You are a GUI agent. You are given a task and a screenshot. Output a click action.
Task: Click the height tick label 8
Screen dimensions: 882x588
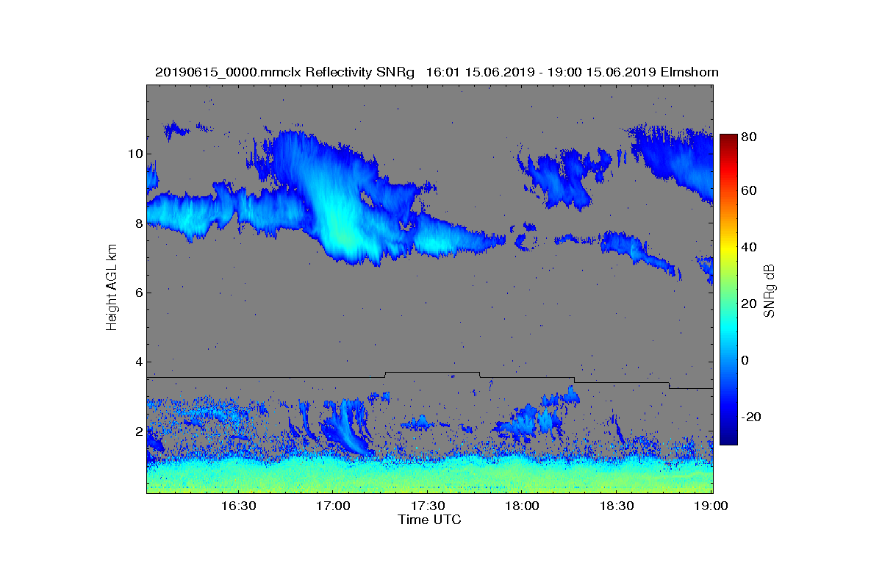tap(138, 223)
